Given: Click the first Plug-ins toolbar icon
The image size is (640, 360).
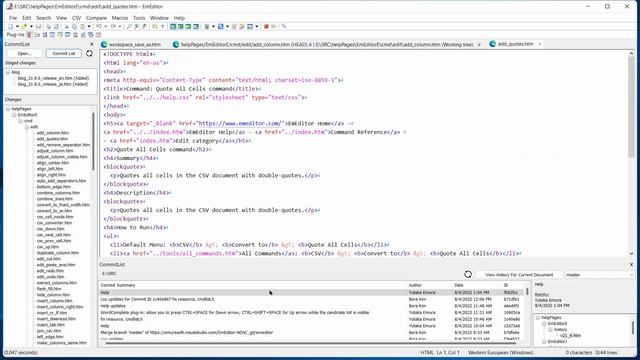Looking at the screenshot, I should pos(29,35).
